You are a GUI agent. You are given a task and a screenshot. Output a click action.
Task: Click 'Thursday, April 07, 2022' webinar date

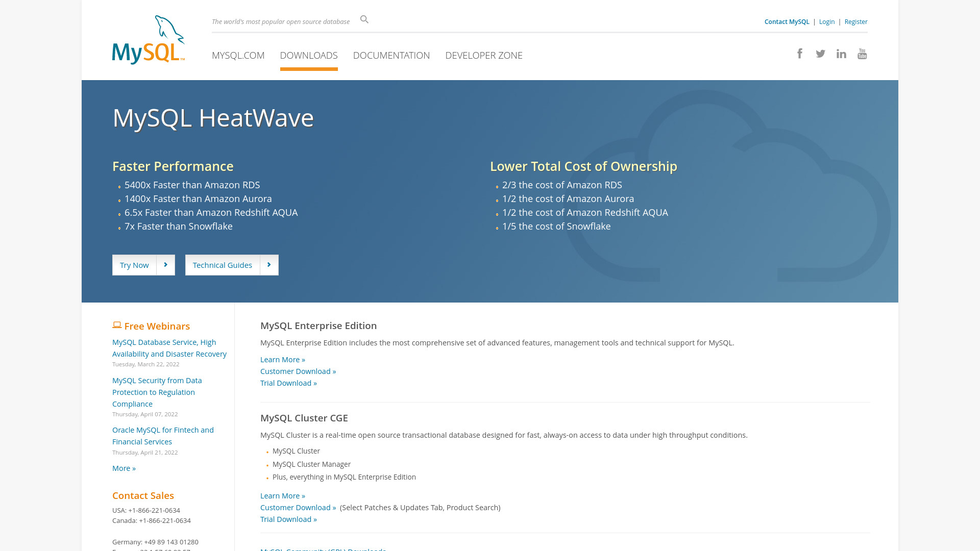coord(145,414)
